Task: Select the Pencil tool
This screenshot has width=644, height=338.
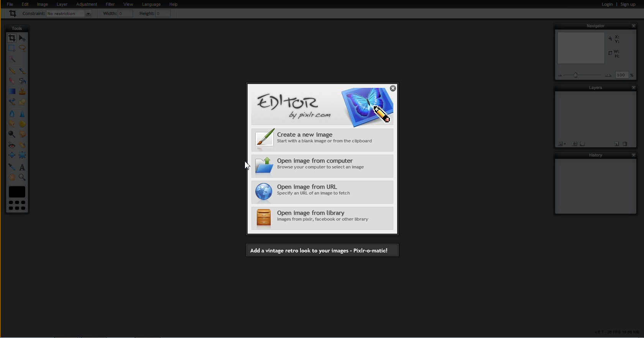Action: 12,71
